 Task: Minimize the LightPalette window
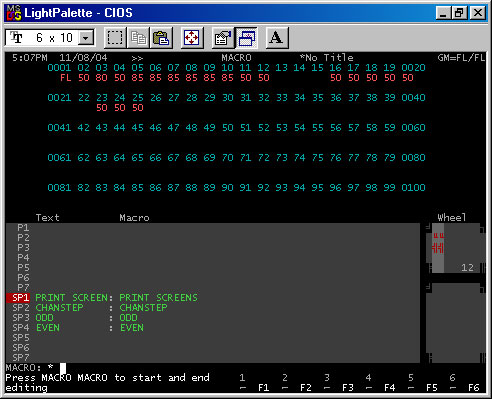pos(443,13)
